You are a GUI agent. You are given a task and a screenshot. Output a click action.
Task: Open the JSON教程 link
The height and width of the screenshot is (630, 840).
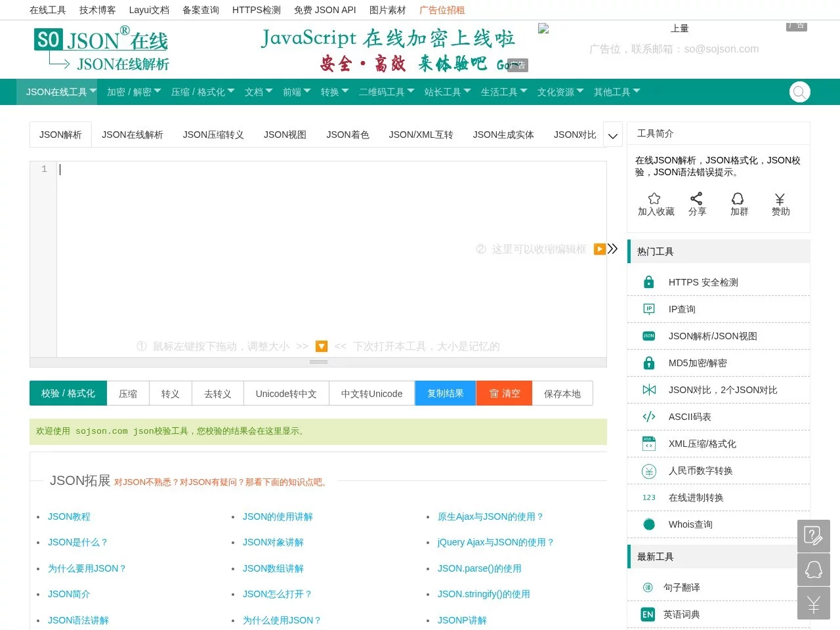click(x=69, y=516)
